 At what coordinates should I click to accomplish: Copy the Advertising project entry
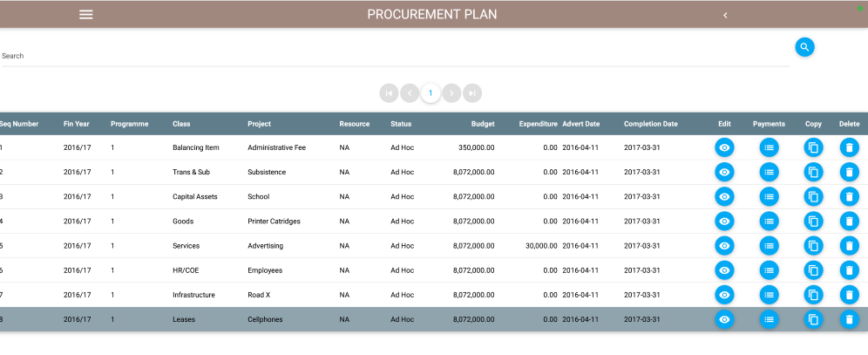[x=813, y=246]
